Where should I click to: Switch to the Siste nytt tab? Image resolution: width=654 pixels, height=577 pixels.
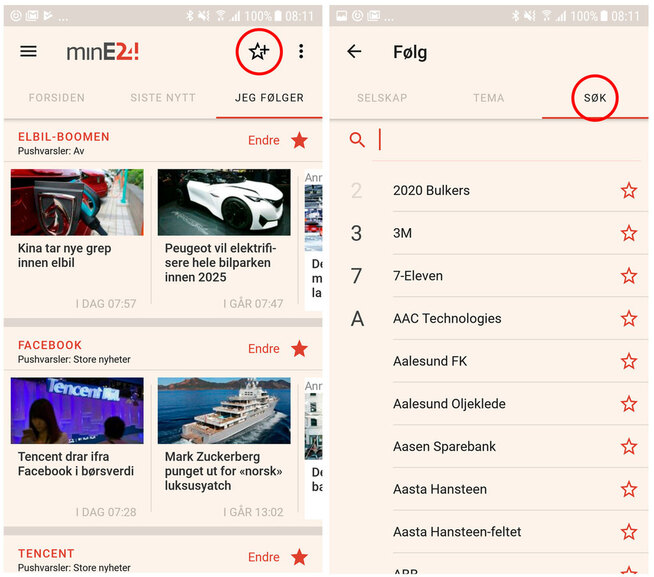pos(163,98)
